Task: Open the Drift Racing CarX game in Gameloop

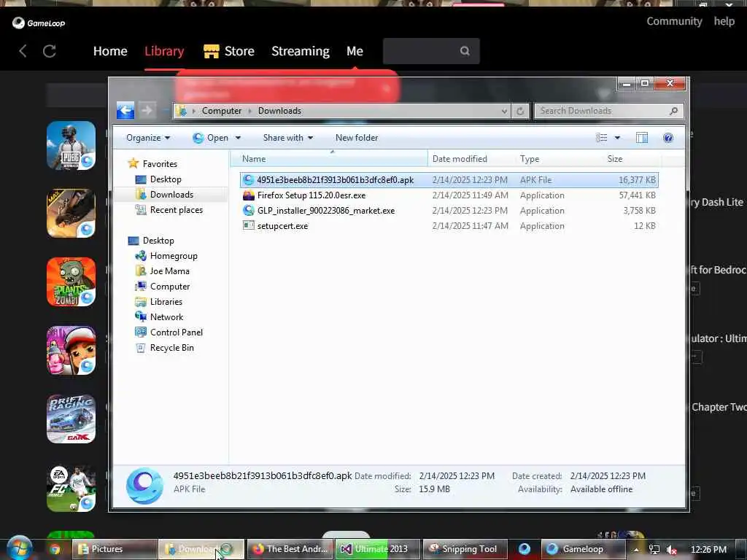Action: 71,419
